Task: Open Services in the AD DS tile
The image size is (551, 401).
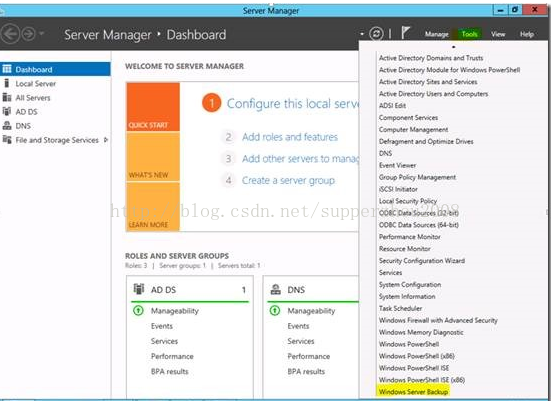Action: pos(164,341)
